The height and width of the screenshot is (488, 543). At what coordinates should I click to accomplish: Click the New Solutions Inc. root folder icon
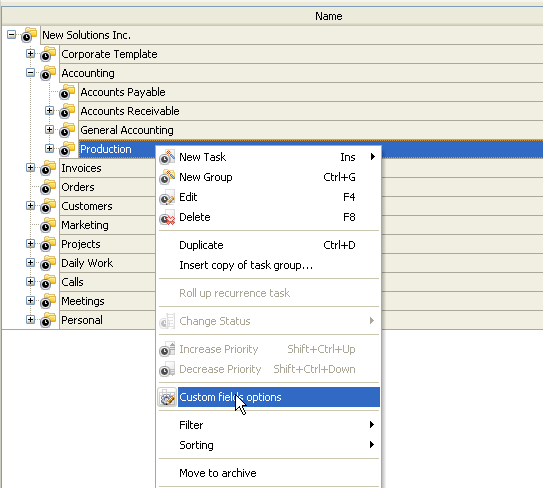point(29,35)
